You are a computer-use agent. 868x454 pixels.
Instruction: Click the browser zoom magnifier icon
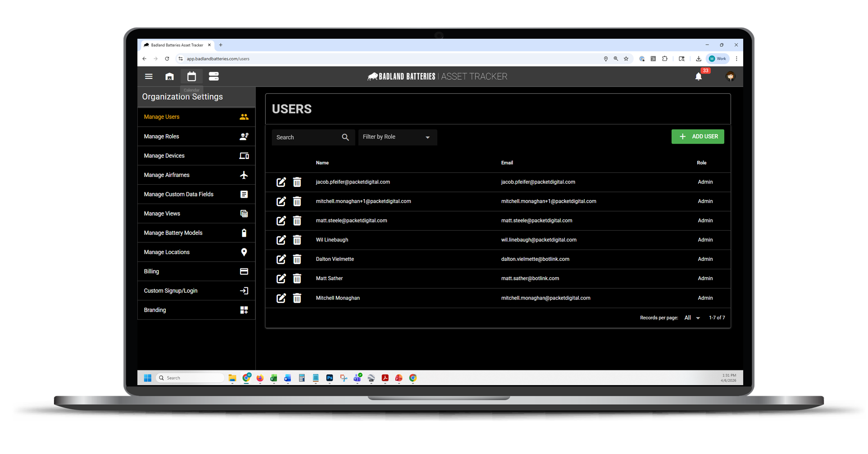[616, 59]
